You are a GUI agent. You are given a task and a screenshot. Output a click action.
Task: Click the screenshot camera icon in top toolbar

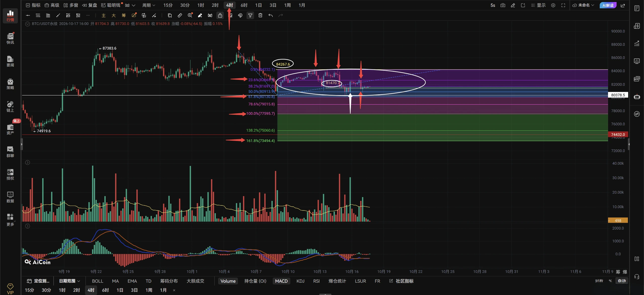point(503,5)
